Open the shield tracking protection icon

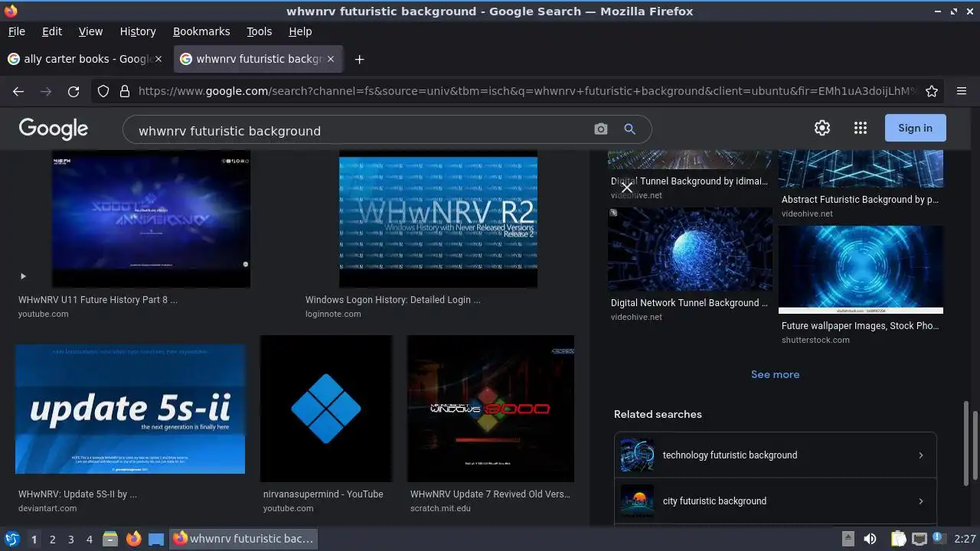coord(103,91)
